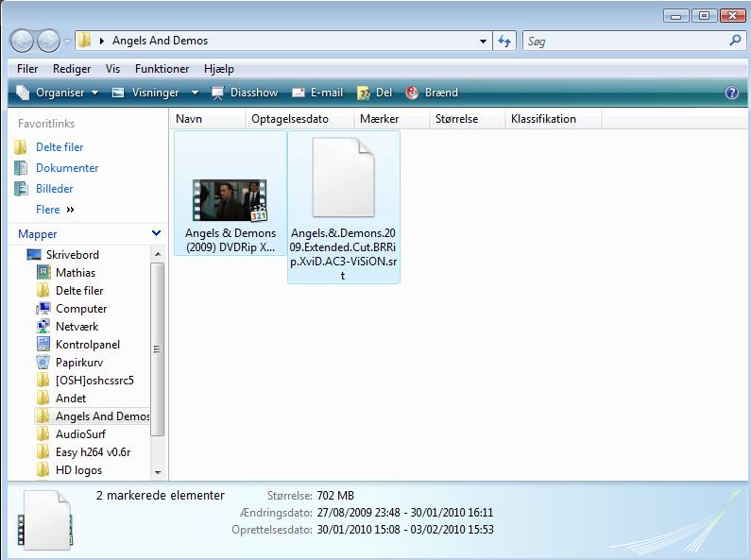The image size is (751, 560).
Task: Click the Del share toolbar button
Action: point(374,93)
